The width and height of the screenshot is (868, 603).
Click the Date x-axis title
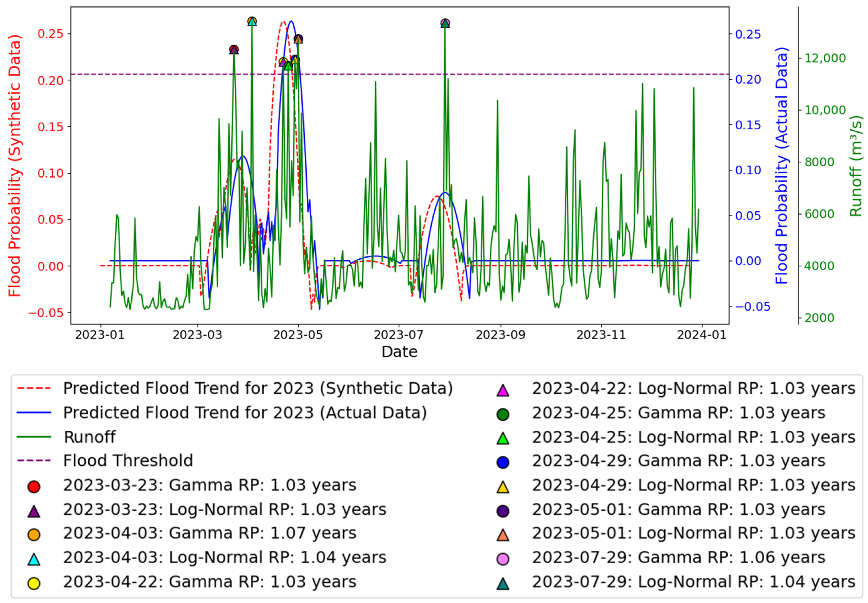point(399,352)
